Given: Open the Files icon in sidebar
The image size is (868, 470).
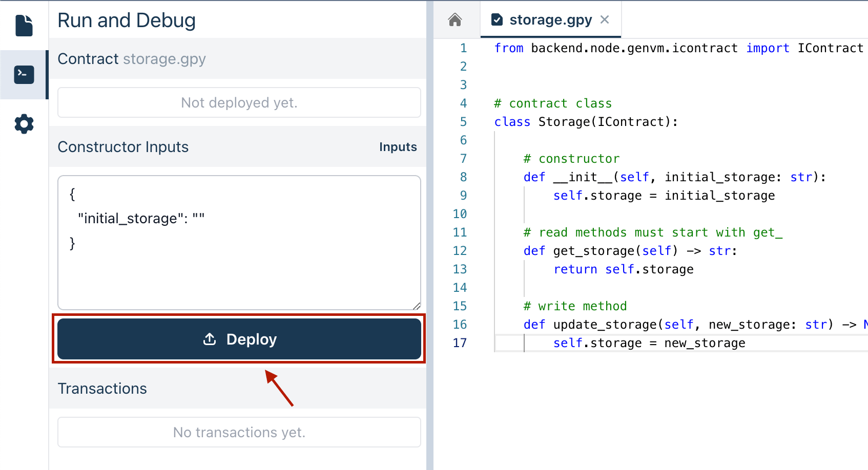Looking at the screenshot, I should pyautogui.click(x=24, y=26).
